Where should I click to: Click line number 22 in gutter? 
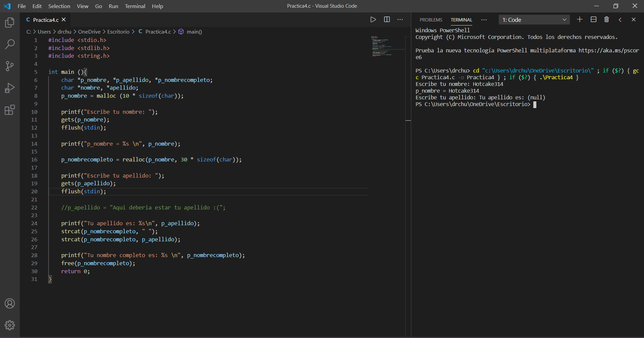[34, 208]
